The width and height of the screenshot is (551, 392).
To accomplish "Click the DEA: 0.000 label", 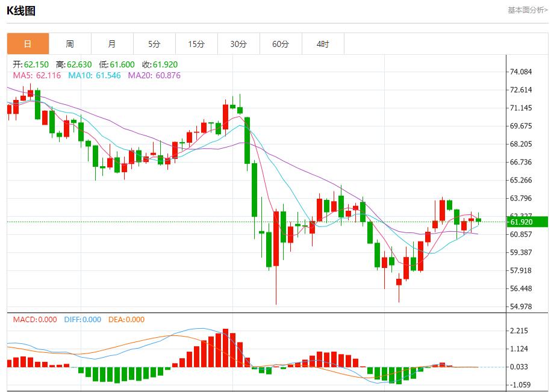I will click(x=126, y=320).
